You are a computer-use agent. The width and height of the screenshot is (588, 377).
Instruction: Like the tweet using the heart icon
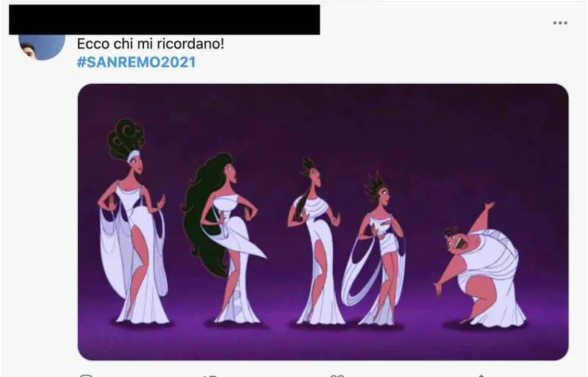337,375
